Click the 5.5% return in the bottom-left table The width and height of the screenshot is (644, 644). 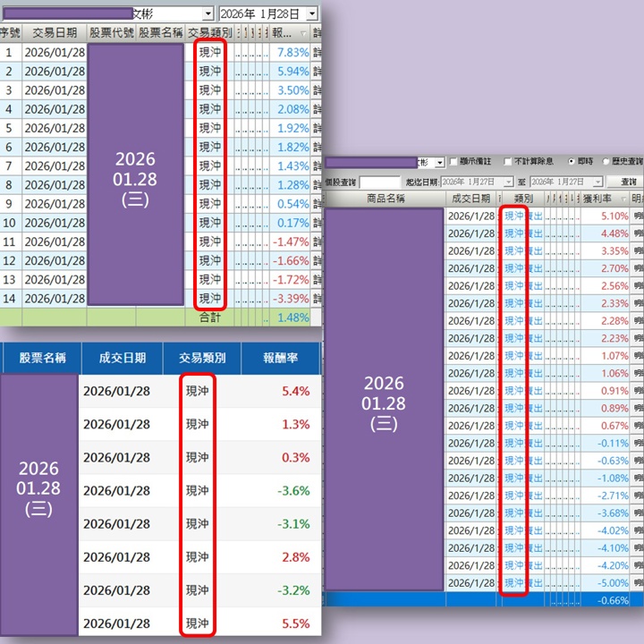point(296,624)
